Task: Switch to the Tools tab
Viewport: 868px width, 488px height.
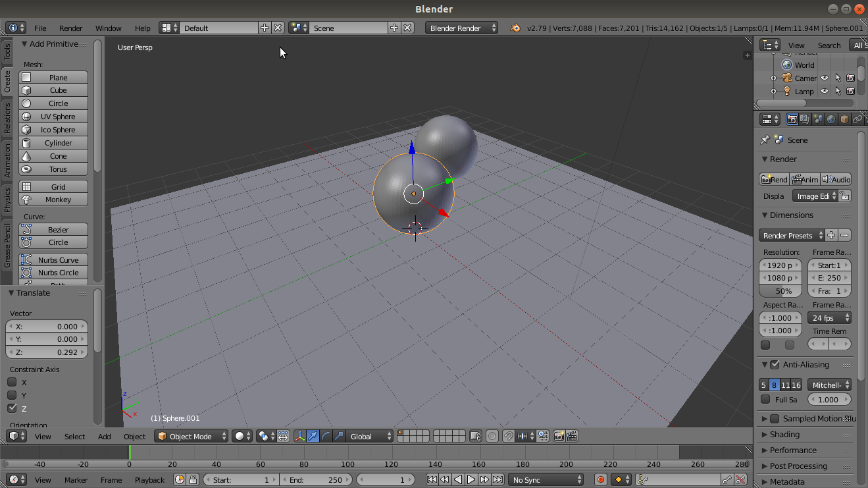Action: click(7, 53)
